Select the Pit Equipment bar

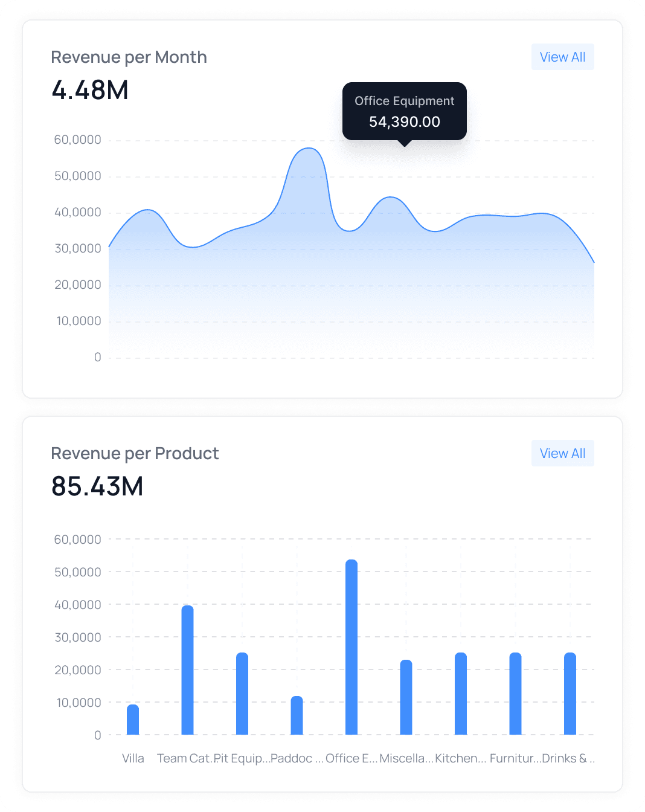coord(242,692)
